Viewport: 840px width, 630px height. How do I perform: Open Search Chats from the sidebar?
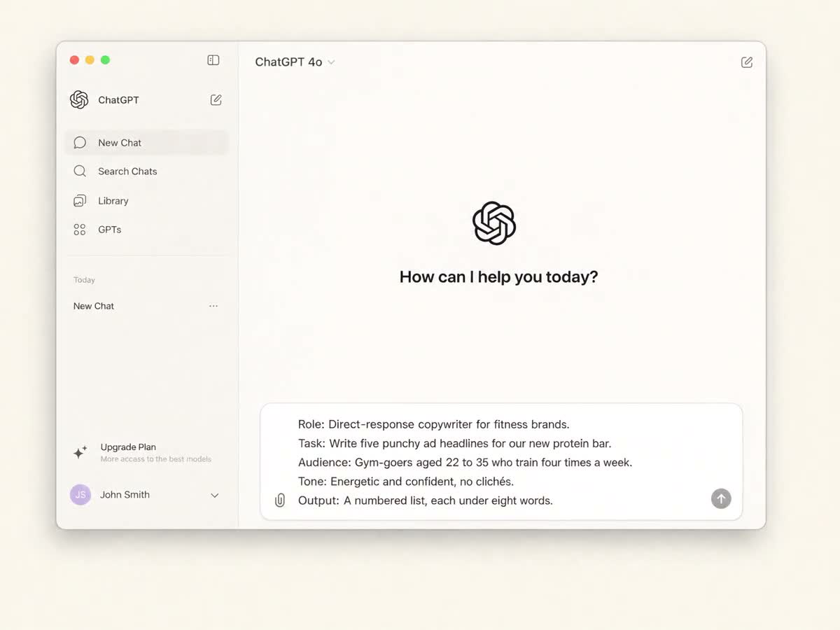pyautogui.click(x=147, y=171)
